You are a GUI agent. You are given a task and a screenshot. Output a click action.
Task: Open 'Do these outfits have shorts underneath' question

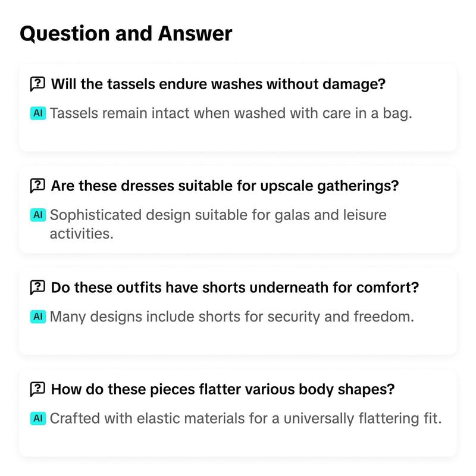click(234, 287)
